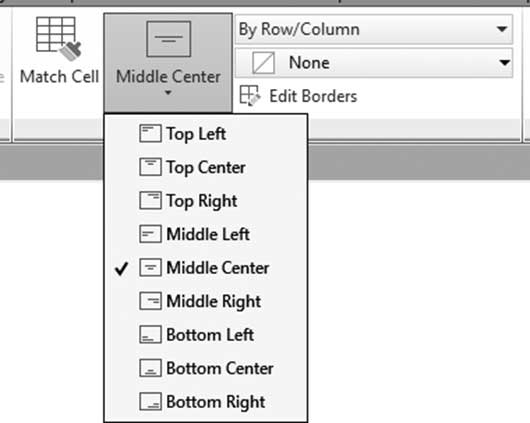
Task: Open the None background fill dropdown arrow
Action: [504, 63]
